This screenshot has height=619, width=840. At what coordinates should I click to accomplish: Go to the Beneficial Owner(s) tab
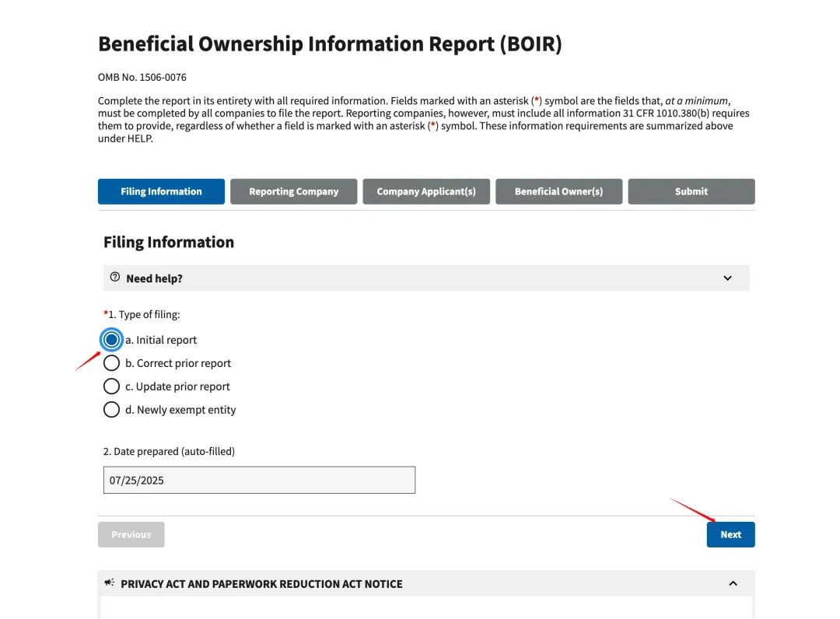(x=558, y=191)
